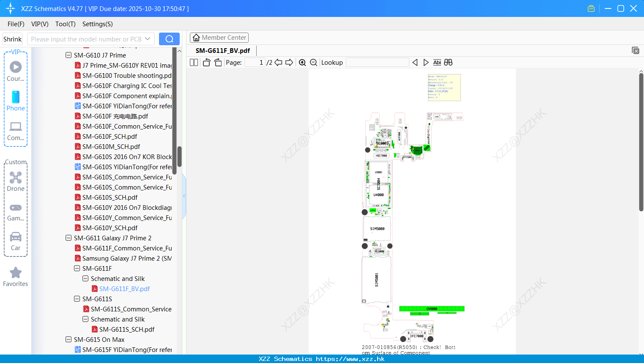Open the Settings(S) menu
Image resolution: width=644 pixels, height=363 pixels.
98,24
